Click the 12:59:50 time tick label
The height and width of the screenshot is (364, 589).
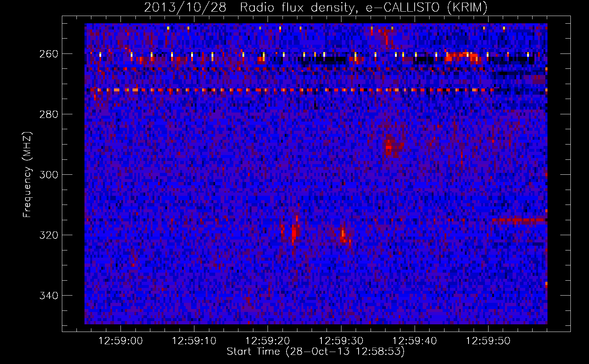[x=488, y=341]
